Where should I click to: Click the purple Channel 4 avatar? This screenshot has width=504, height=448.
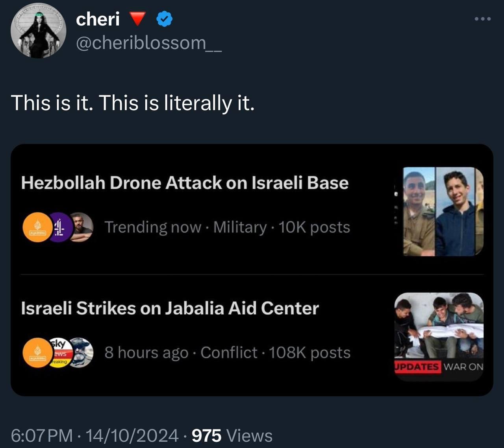pyautogui.click(x=60, y=227)
